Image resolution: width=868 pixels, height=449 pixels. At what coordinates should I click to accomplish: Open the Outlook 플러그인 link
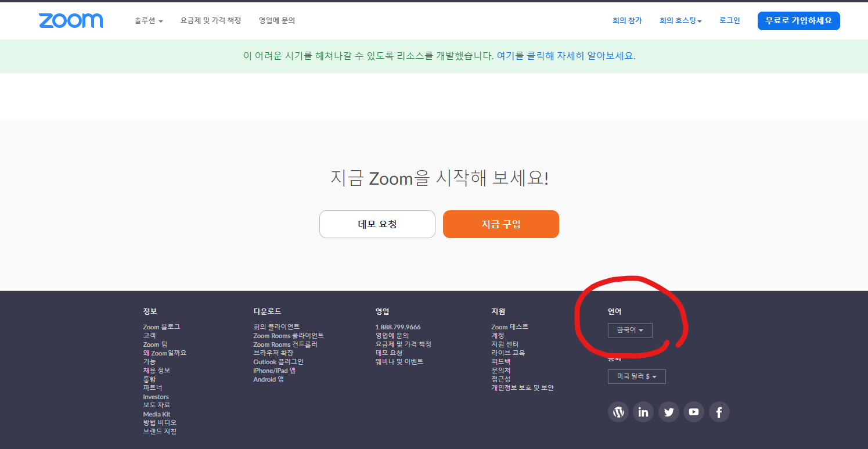(278, 362)
